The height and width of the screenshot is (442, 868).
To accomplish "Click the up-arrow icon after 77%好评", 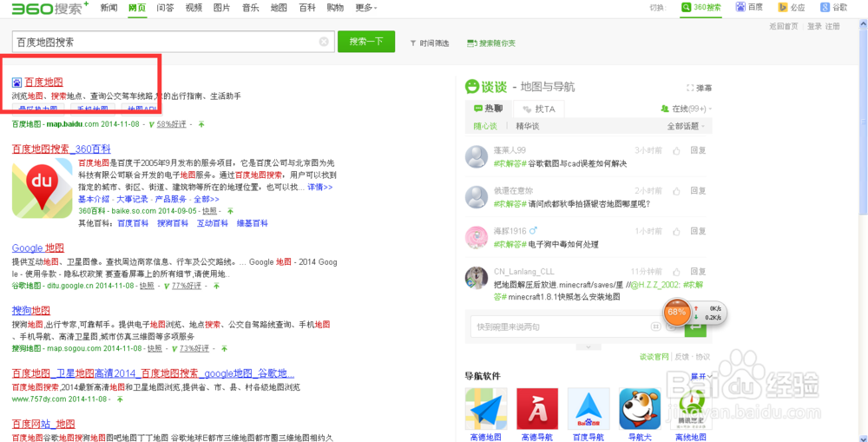I will pyautogui.click(x=216, y=287).
